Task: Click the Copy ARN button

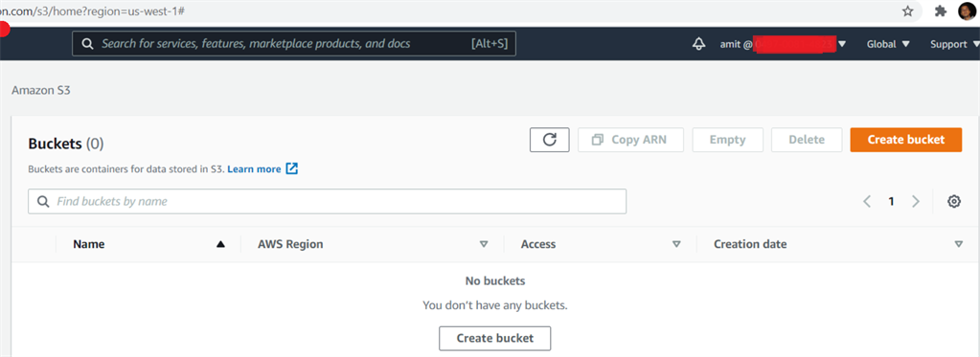Action: pos(630,140)
